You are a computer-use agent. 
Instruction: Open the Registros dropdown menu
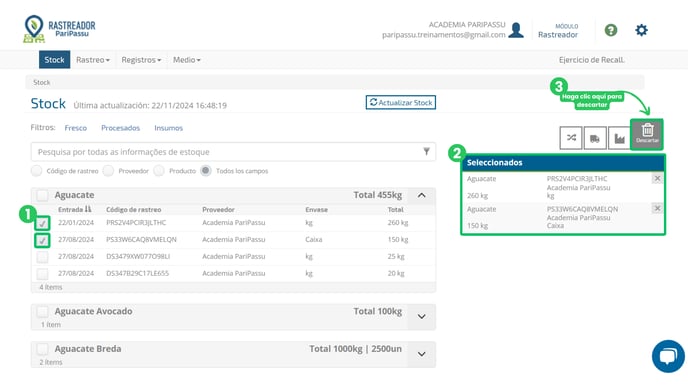coord(141,60)
